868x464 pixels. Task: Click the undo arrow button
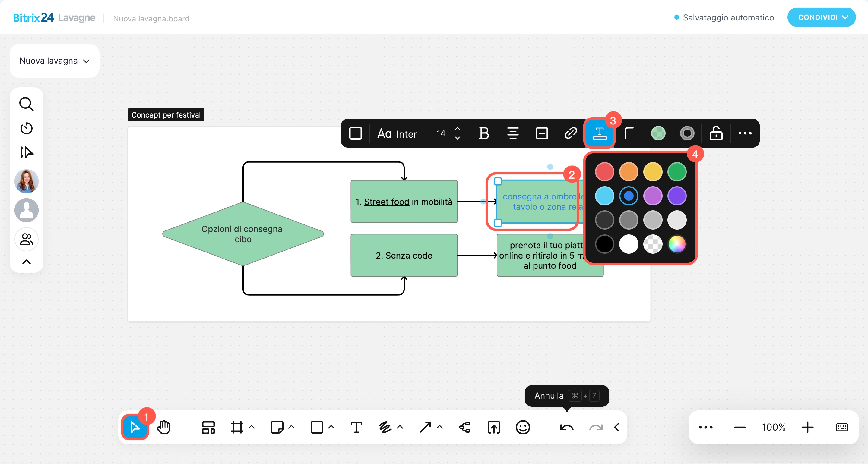click(567, 427)
